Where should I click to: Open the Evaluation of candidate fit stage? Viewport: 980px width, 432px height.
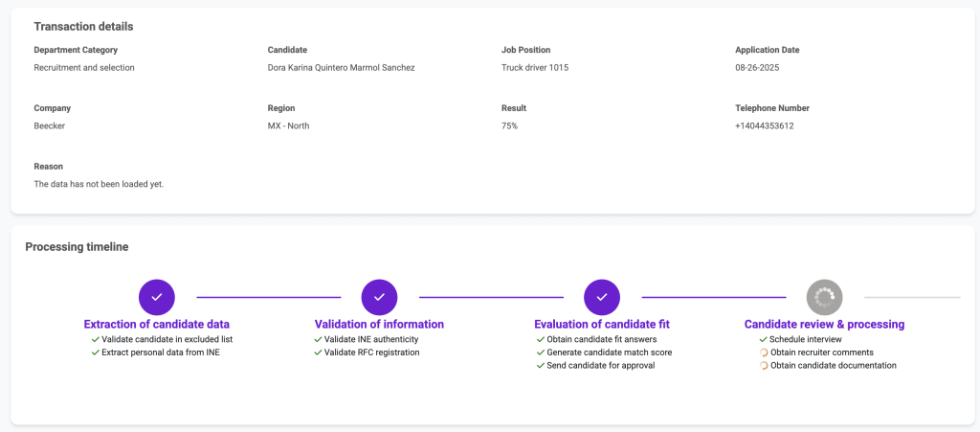point(601,324)
